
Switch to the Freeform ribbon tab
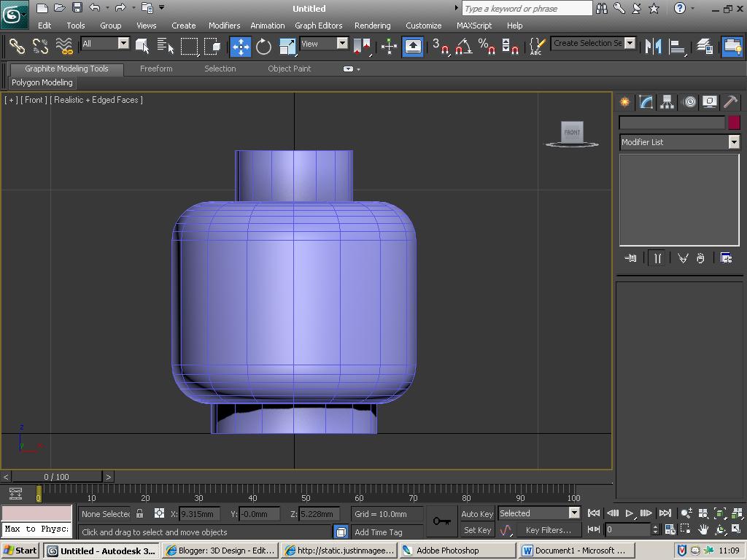(156, 69)
